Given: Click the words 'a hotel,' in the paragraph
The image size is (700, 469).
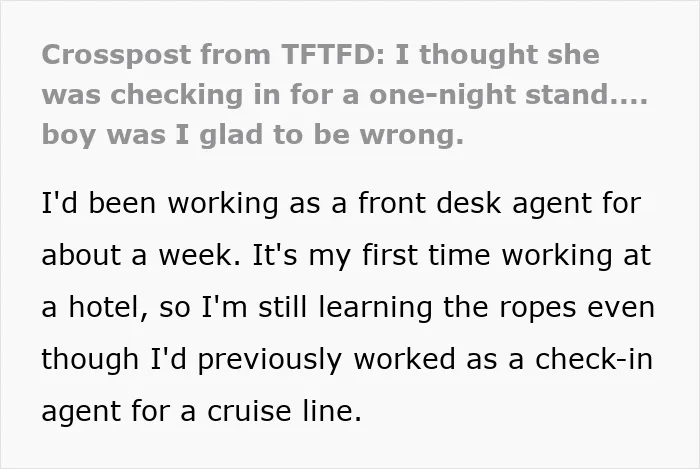Looking at the screenshot, I should (95, 308).
